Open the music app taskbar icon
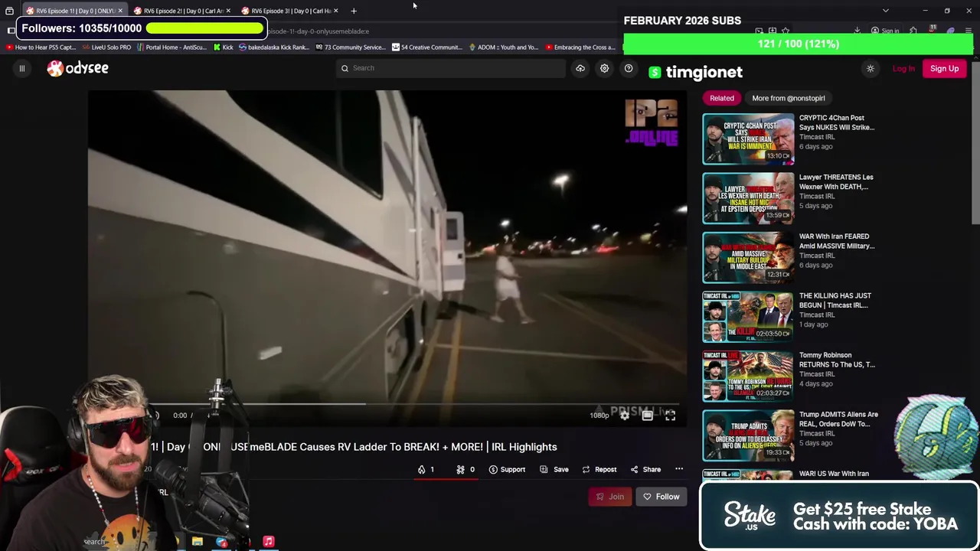This screenshot has width=980, height=551. [x=269, y=542]
